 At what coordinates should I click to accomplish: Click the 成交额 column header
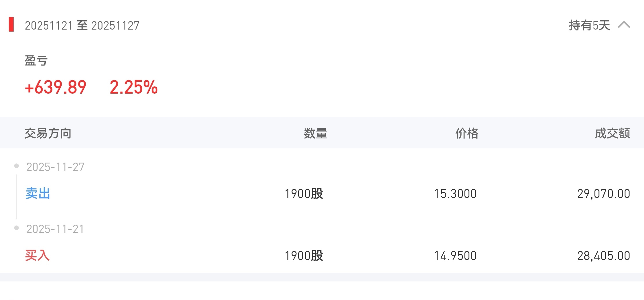tap(612, 133)
